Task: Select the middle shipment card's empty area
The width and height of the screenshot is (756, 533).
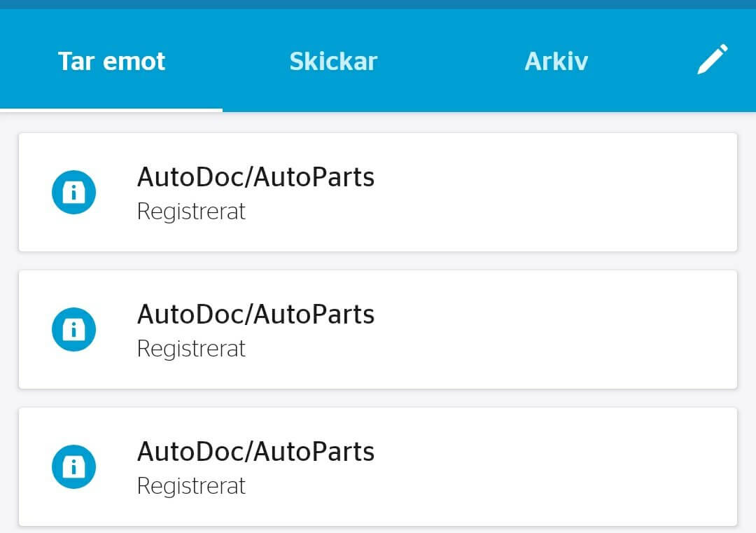Action: click(x=554, y=329)
